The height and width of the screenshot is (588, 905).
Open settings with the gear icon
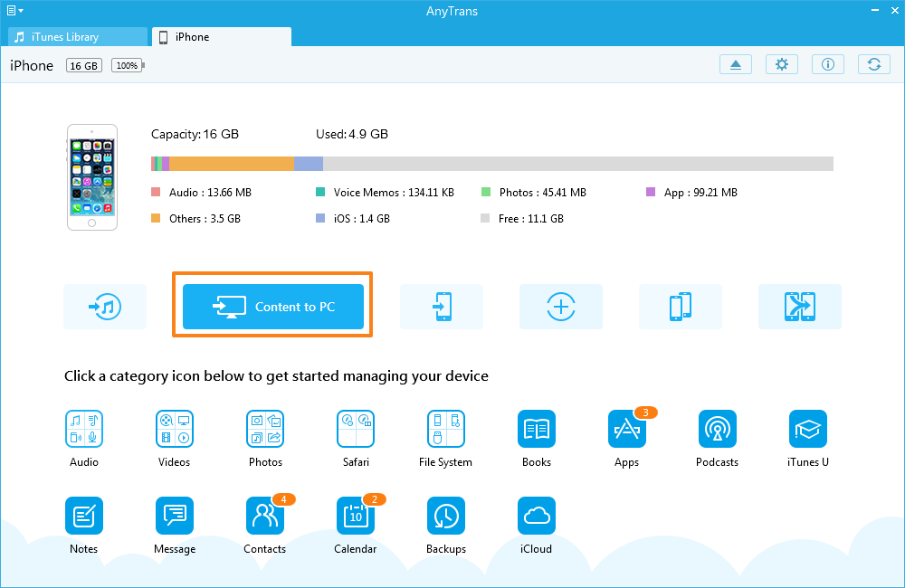pos(782,64)
